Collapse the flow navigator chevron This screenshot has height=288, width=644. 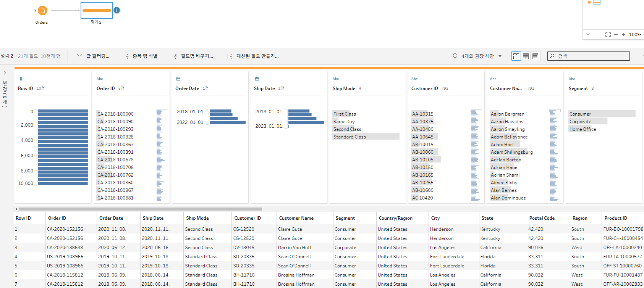coord(588,34)
